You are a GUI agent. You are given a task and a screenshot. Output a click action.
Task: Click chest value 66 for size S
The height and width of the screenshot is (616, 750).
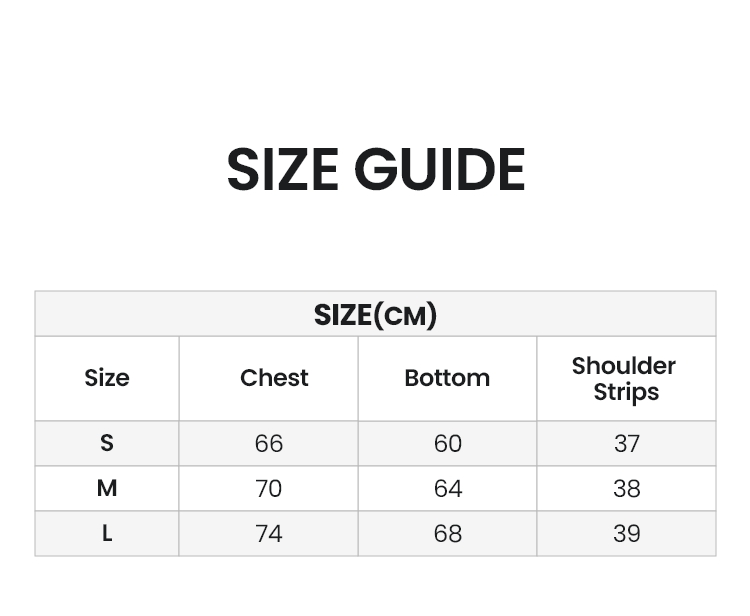tap(269, 443)
